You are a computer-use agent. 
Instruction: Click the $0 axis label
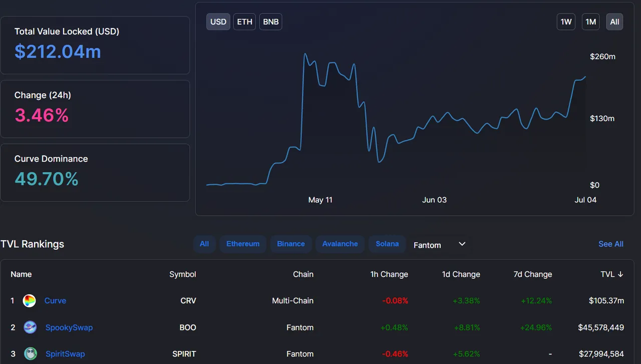[x=594, y=185]
